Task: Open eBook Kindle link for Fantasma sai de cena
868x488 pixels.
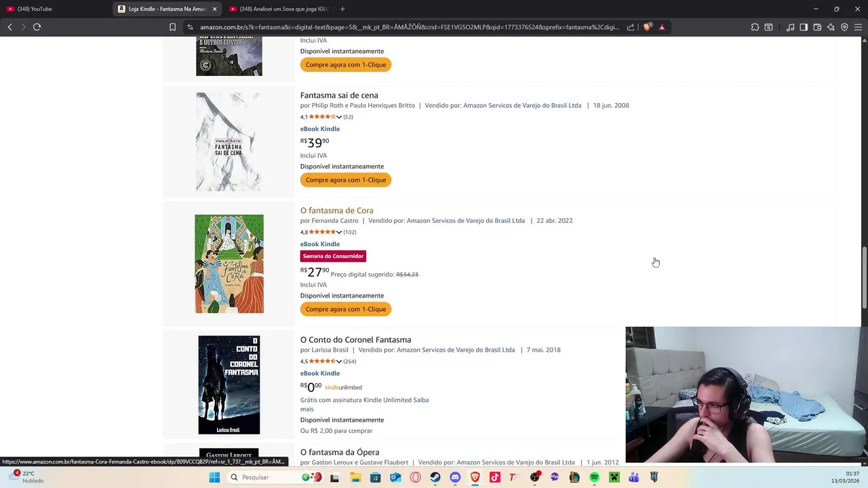Action: pyautogui.click(x=320, y=129)
